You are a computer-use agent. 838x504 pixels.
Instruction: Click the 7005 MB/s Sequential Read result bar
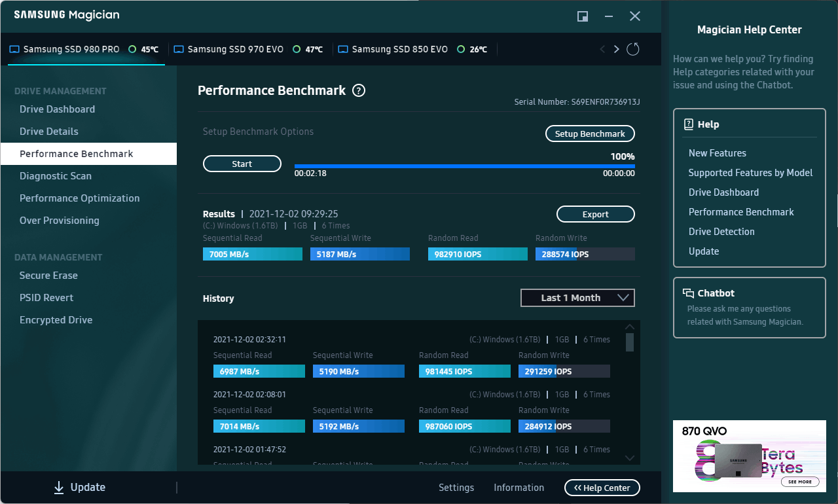coord(253,254)
